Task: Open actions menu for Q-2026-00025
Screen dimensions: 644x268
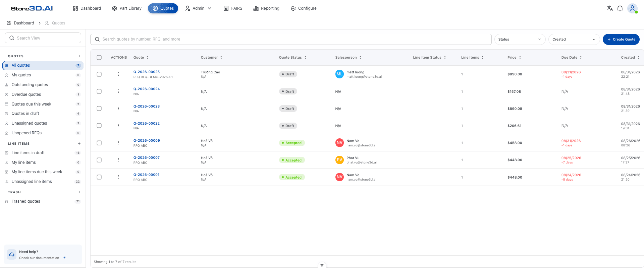Action: click(118, 74)
